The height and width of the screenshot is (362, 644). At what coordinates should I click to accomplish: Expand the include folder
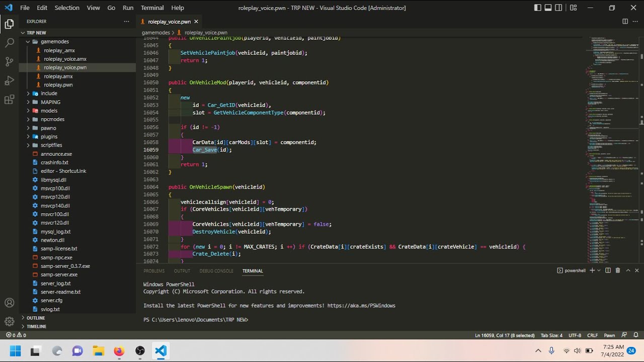(x=77, y=94)
